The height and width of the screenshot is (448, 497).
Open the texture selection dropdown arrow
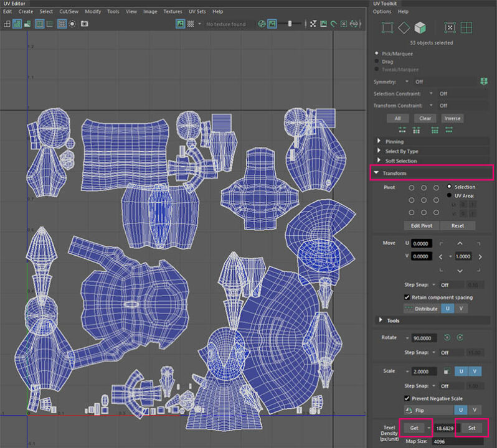(x=199, y=24)
